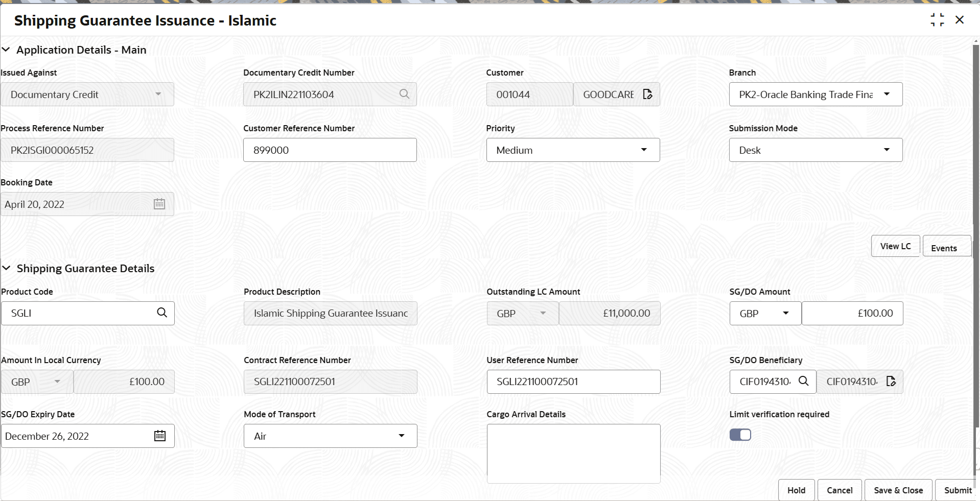This screenshot has height=501, width=980.
Task: Disable the Limit verification required toggle
Action: [x=740, y=434]
